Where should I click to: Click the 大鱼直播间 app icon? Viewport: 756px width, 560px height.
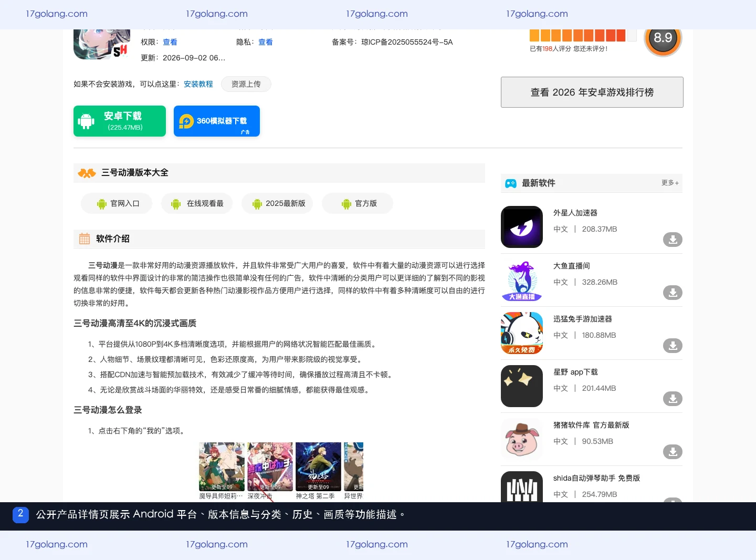(522, 280)
